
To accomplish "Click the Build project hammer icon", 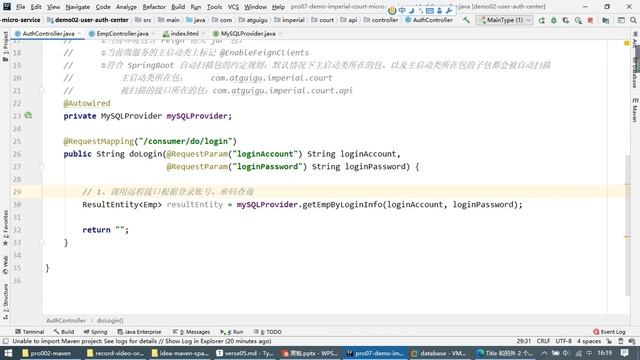I will tap(466, 20).
